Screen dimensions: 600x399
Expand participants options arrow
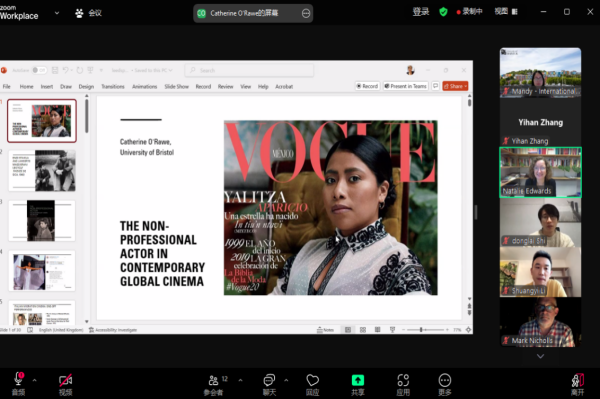pyautogui.click(x=240, y=380)
